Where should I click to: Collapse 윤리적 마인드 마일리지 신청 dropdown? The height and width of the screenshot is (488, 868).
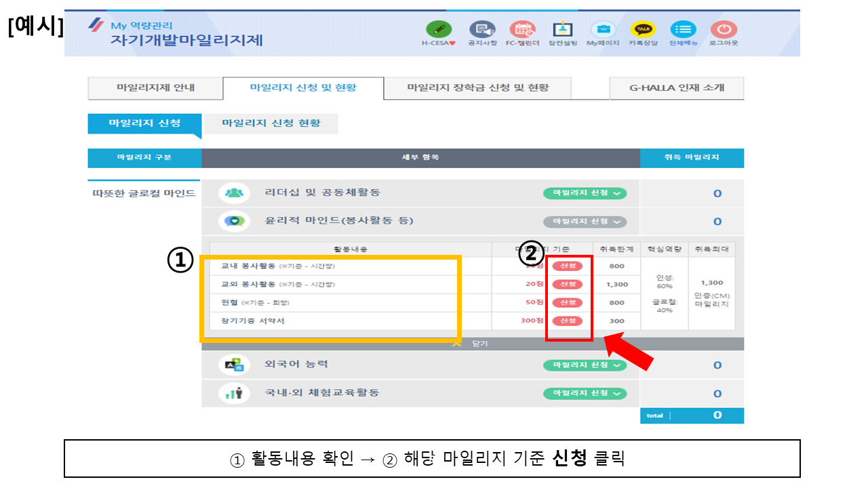coord(585,222)
